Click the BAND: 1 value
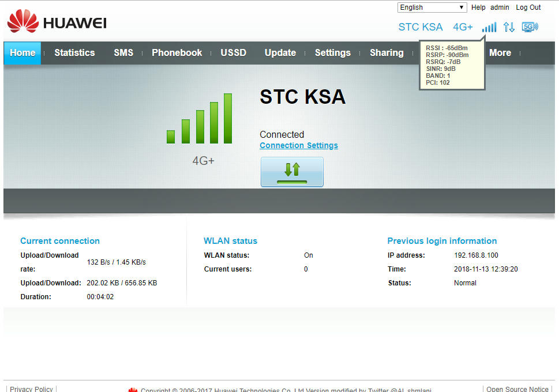This screenshot has height=392, width=559. 438,76
